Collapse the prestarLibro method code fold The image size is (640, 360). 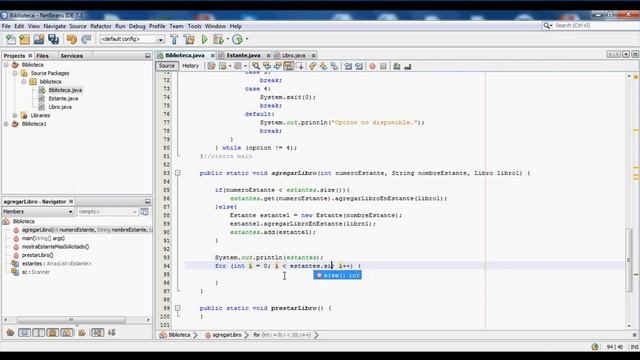point(178,308)
